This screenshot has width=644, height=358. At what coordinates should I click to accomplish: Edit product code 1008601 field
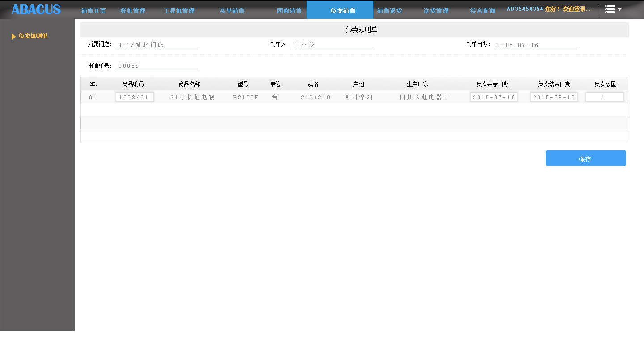[135, 97]
